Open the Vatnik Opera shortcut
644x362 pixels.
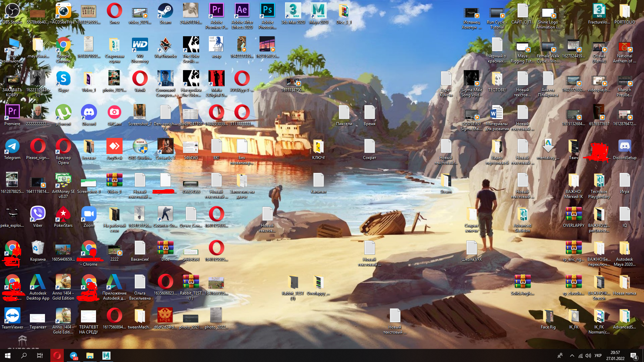tap(140, 81)
